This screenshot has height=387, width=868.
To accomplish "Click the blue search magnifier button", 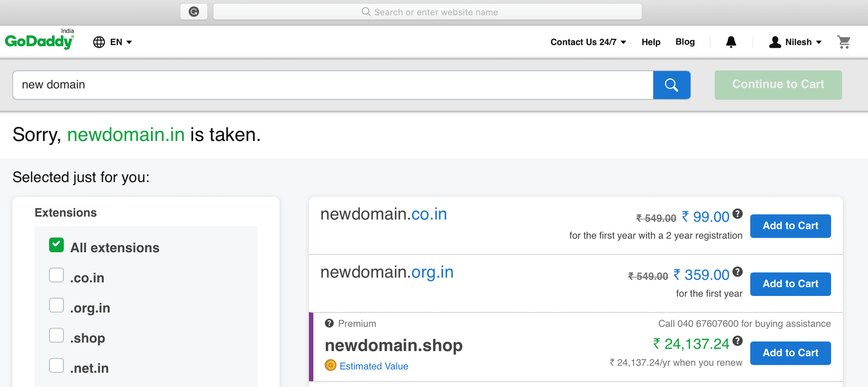I will pyautogui.click(x=671, y=85).
